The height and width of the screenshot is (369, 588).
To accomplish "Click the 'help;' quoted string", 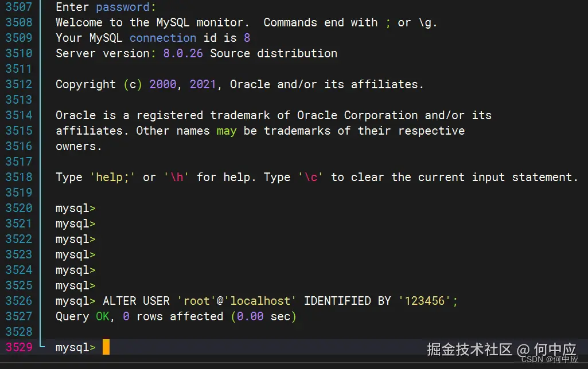I will click(x=112, y=177).
